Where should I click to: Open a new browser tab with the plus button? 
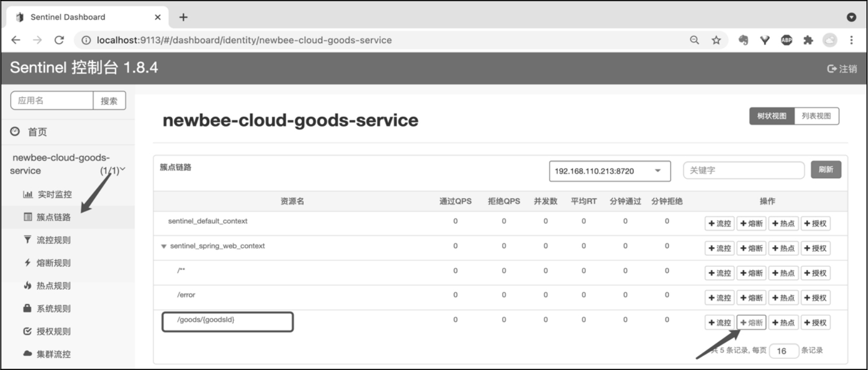183,17
